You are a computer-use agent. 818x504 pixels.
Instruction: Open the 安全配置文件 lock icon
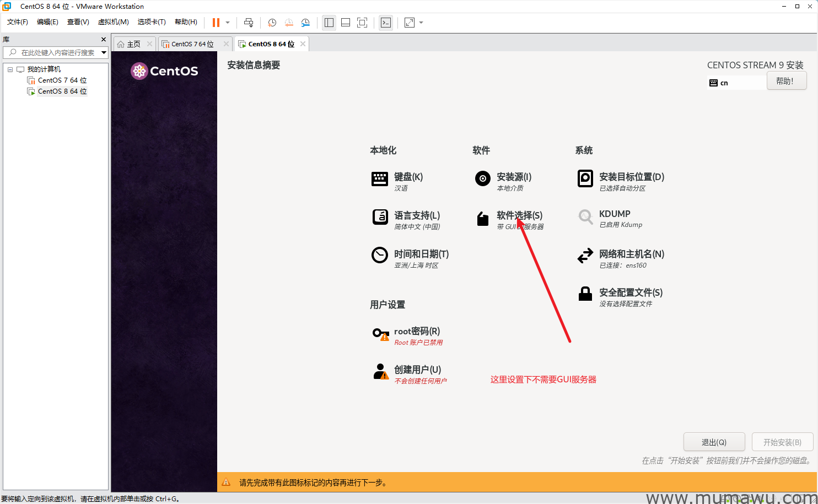[585, 294]
